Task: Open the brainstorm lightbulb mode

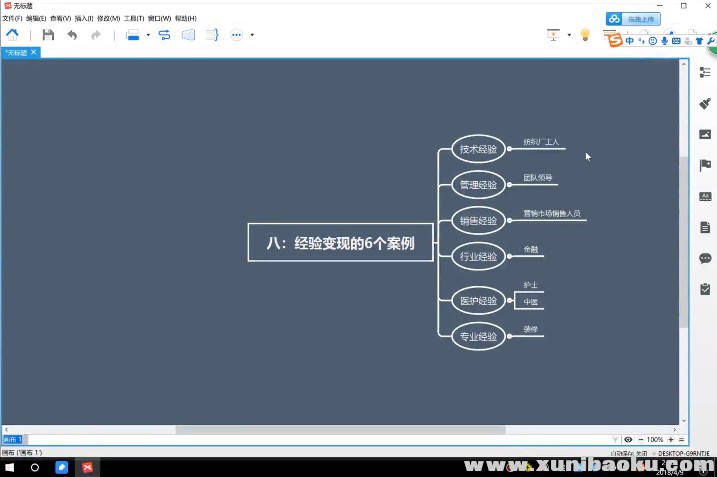Action: point(586,34)
